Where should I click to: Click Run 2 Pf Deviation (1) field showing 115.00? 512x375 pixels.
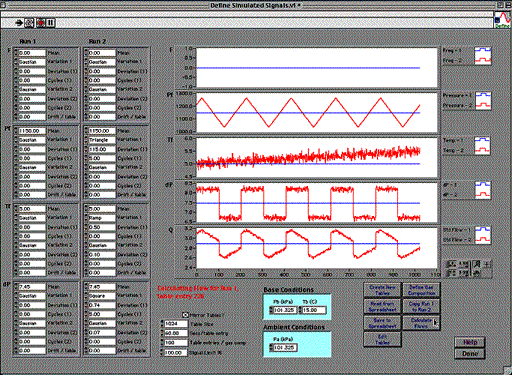[102, 149]
